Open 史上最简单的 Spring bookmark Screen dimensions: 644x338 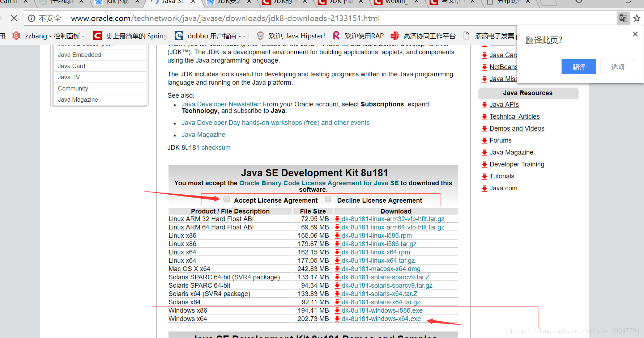point(130,36)
